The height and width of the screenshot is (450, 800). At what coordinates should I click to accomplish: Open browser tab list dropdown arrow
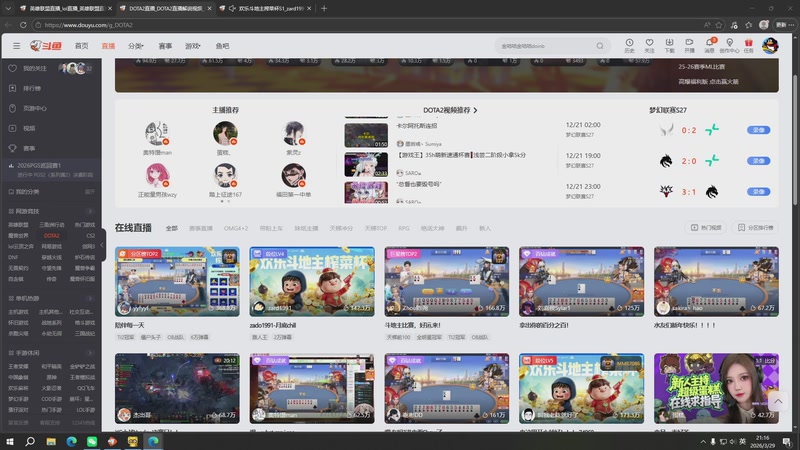pyautogui.click(x=8, y=8)
